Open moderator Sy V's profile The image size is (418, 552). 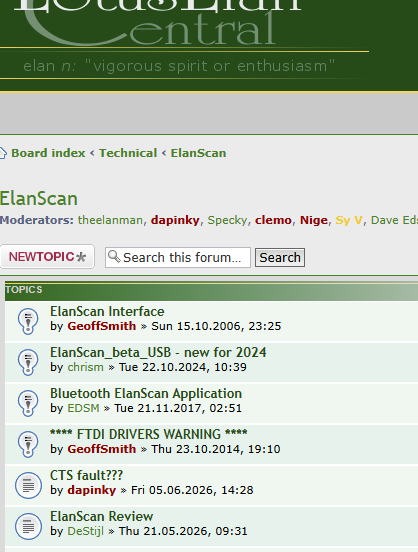point(349,220)
